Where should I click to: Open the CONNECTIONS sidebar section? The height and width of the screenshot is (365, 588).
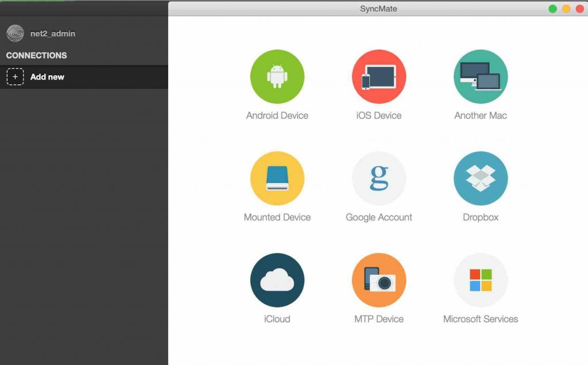(36, 55)
